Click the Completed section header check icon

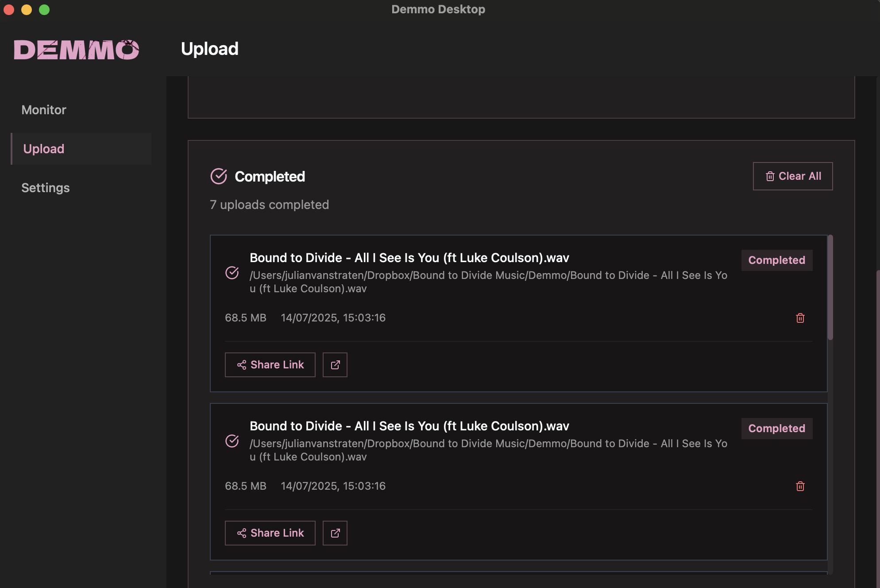(219, 176)
